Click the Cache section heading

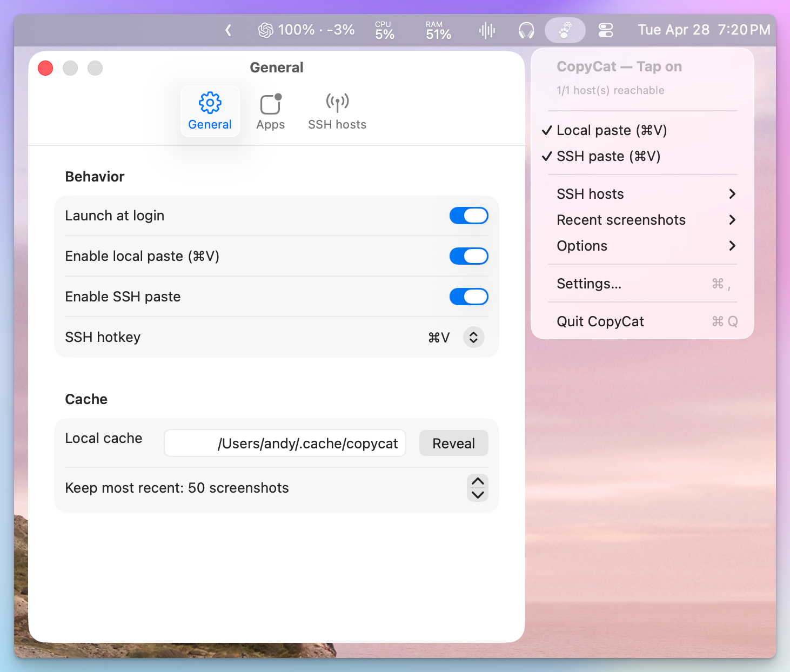tap(86, 399)
